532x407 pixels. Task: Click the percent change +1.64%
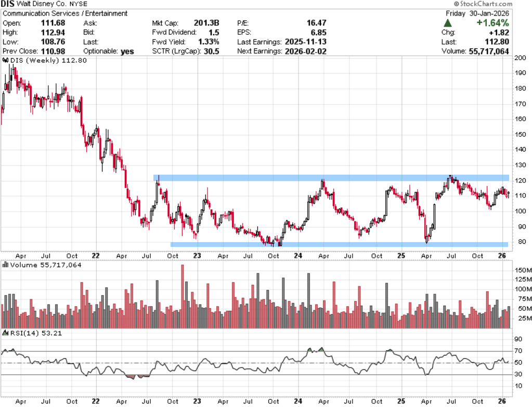(x=492, y=23)
